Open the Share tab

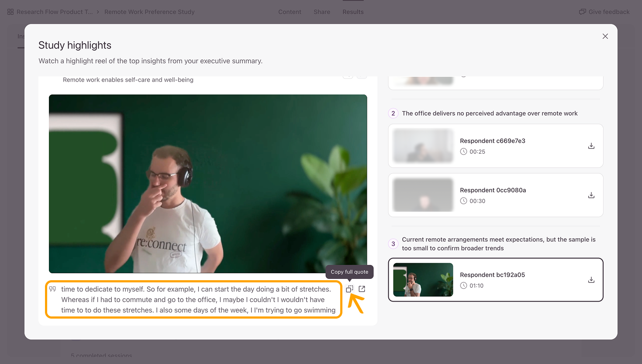pos(322,12)
